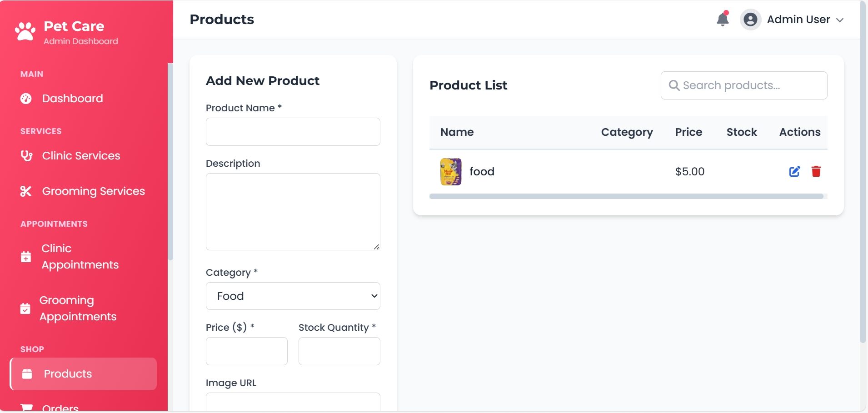The width and height of the screenshot is (868, 413).
Task: Click the Pet Care paw logo
Action: 25,31
